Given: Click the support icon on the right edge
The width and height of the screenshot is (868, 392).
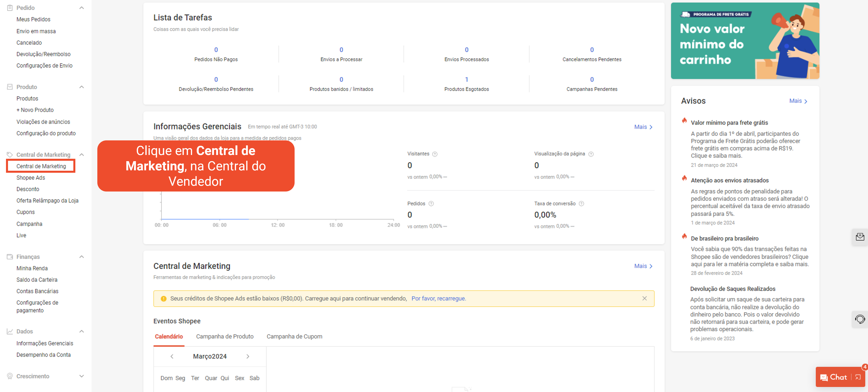Looking at the screenshot, I should (x=861, y=319).
